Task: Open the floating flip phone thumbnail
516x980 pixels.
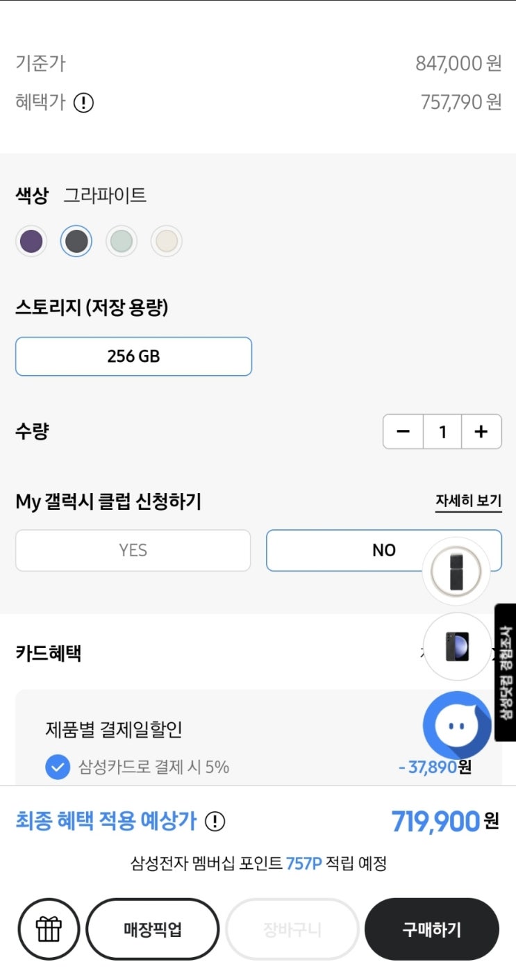Action: [x=456, y=571]
